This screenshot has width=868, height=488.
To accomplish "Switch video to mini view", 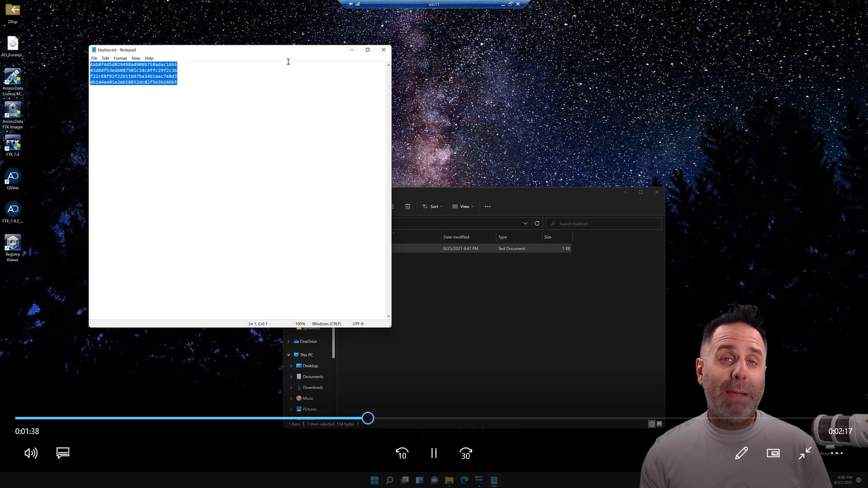I will click(773, 453).
